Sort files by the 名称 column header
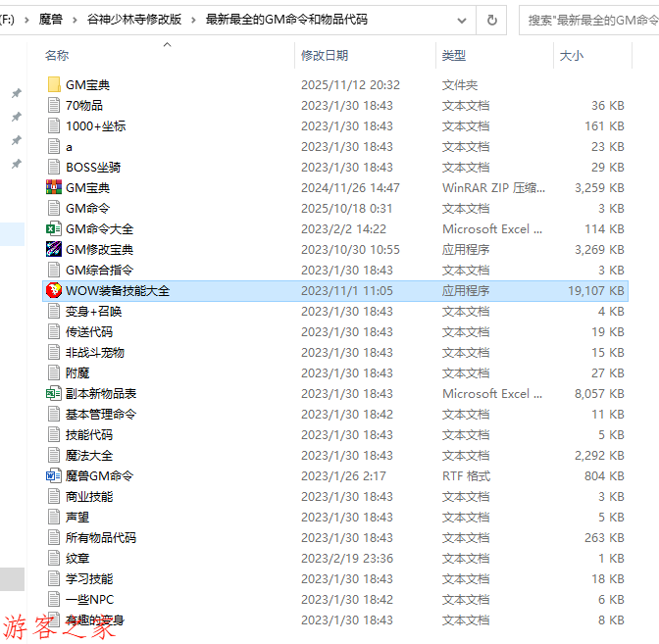The image size is (659, 644). click(57, 56)
